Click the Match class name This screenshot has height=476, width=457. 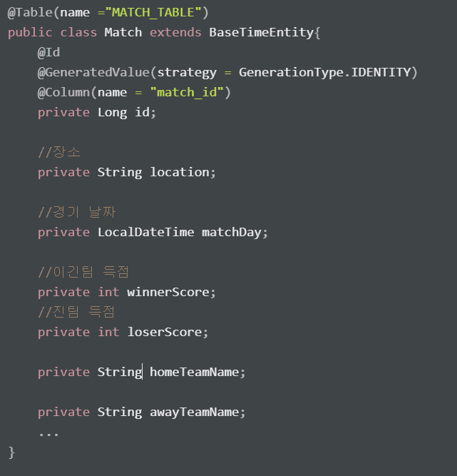point(123,32)
